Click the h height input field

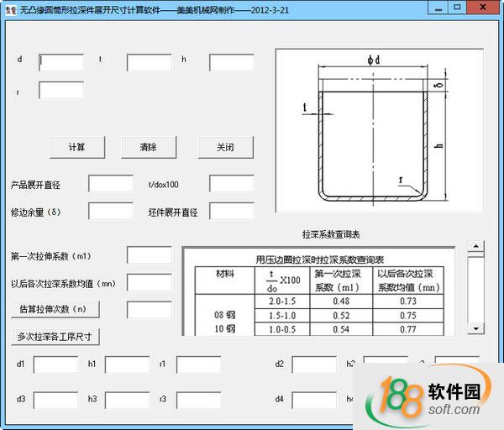point(232,62)
